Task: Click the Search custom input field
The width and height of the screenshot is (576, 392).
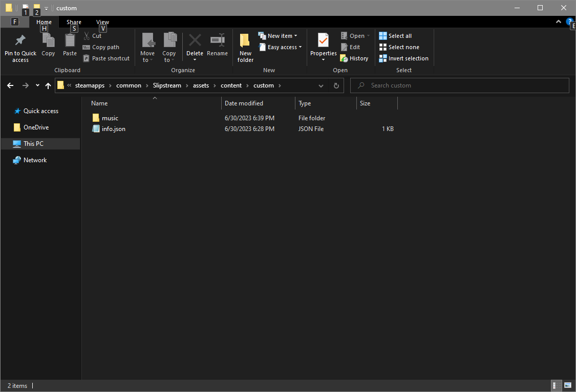Action: coord(460,85)
